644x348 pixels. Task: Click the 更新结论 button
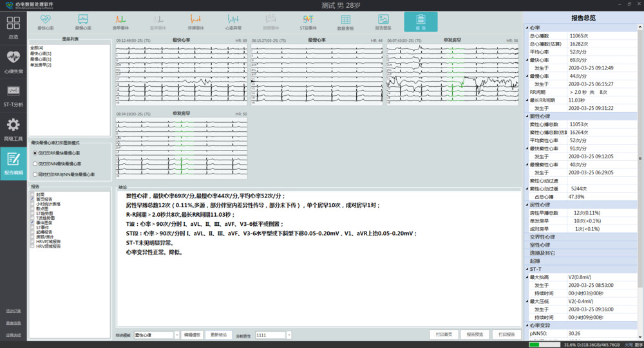coord(218,335)
